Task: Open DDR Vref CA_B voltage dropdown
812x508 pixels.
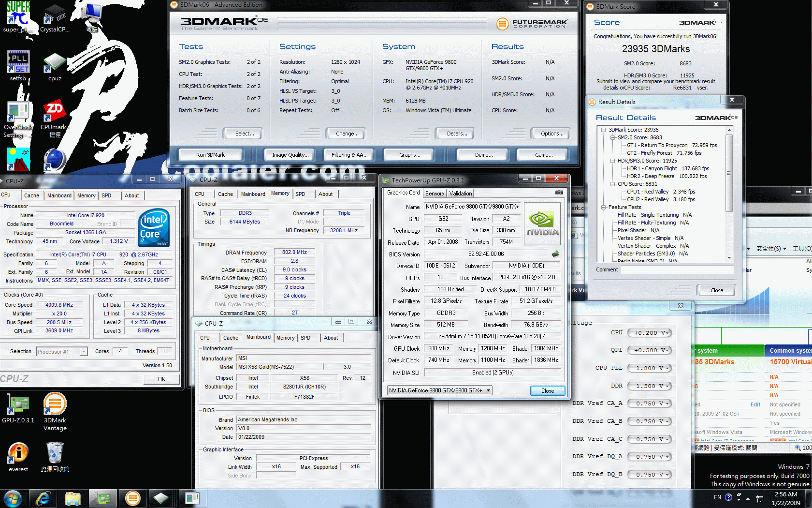Action: tap(650, 421)
